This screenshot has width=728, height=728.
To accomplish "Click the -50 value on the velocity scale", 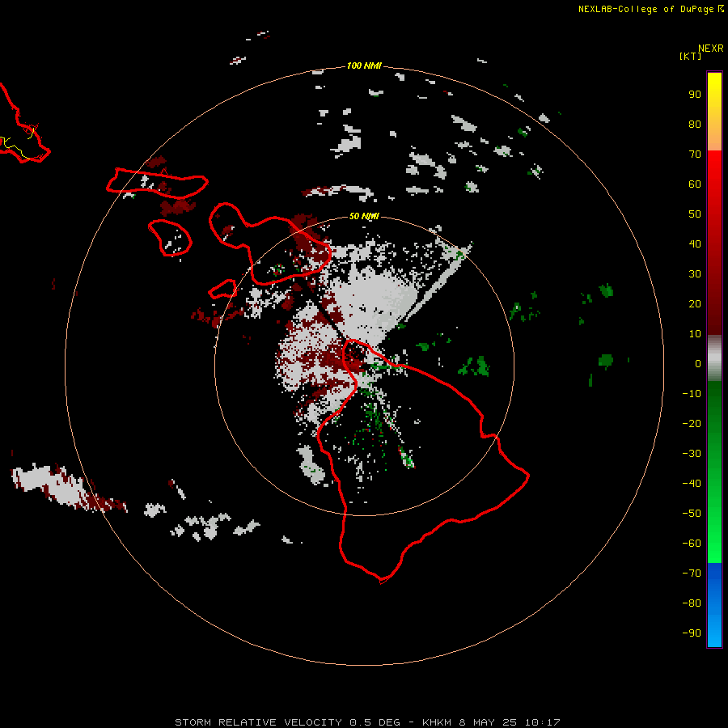I will [692, 514].
